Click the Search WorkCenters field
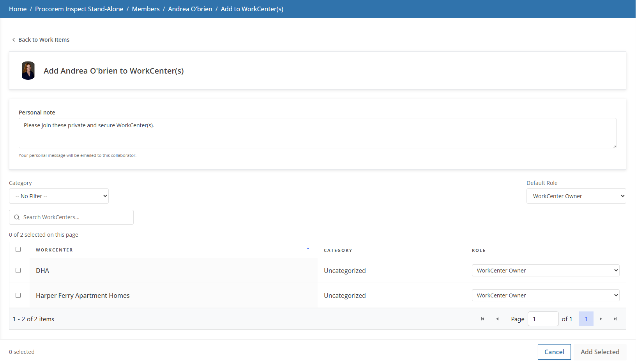 tap(71, 217)
